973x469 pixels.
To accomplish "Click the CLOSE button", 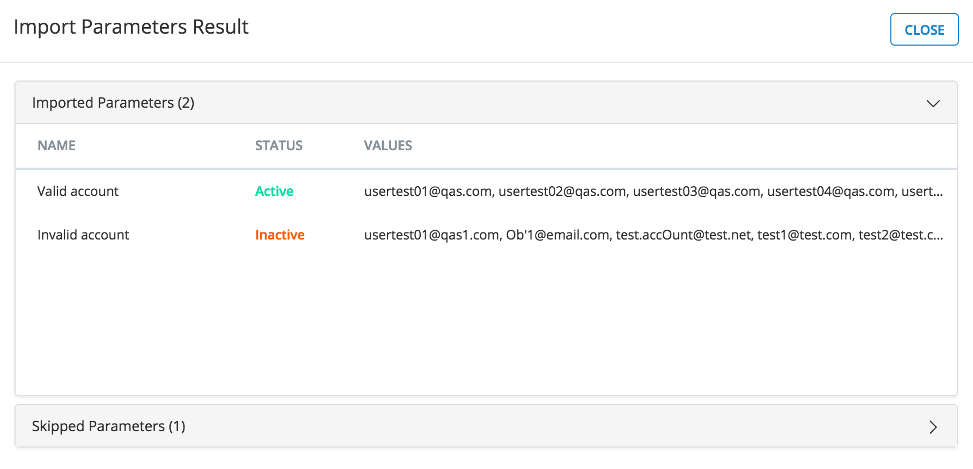I will click(x=924, y=30).
